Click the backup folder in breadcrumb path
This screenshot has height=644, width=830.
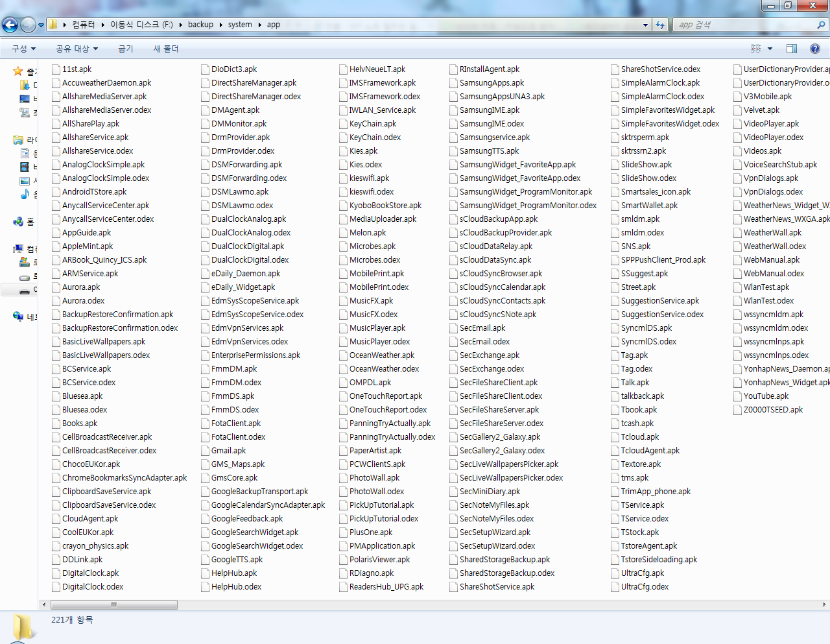coord(200,25)
